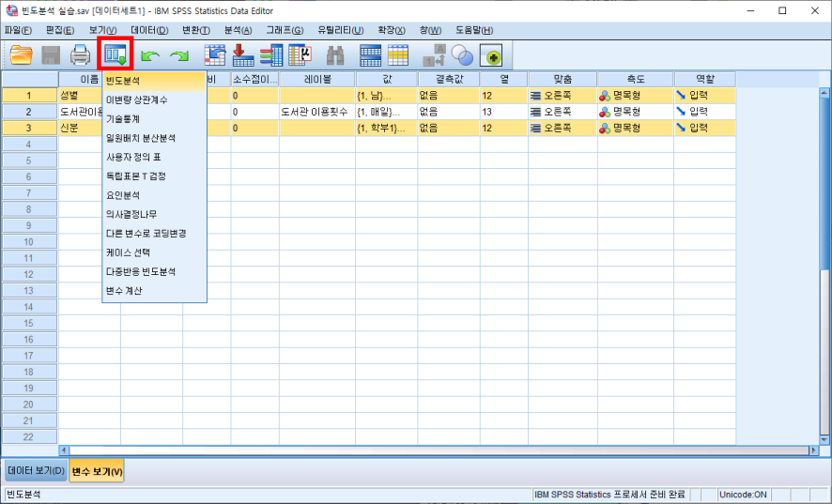The height and width of the screenshot is (504, 832).
Task: Click the Recall recently used dialogs icon
Action: click(116, 54)
